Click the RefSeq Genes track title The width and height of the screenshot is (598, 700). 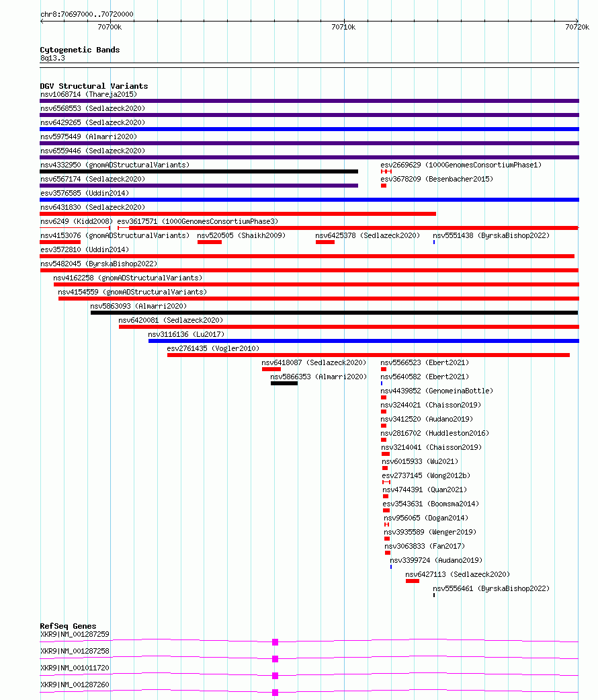click(69, 626)
